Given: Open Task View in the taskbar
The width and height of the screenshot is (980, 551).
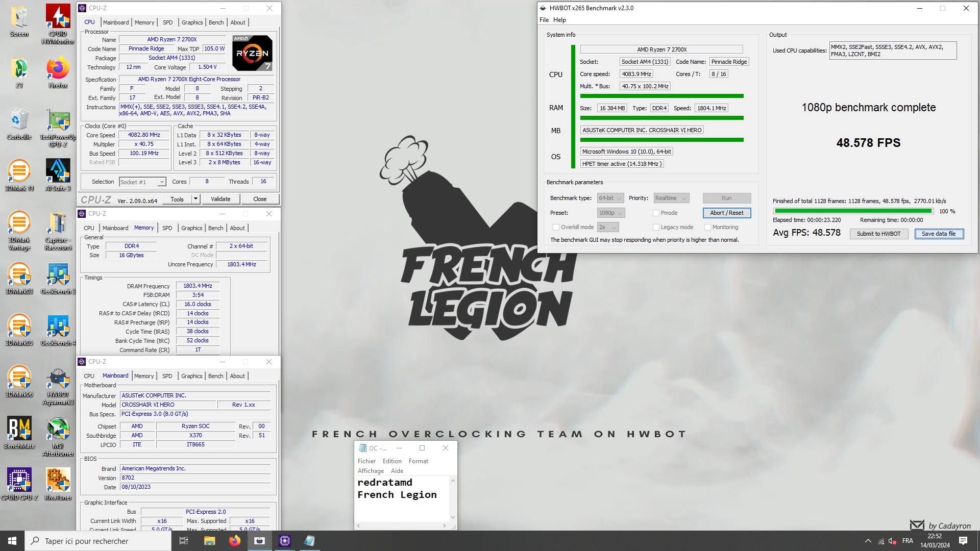Looking at the screenshot, I should tap(184, 541).
